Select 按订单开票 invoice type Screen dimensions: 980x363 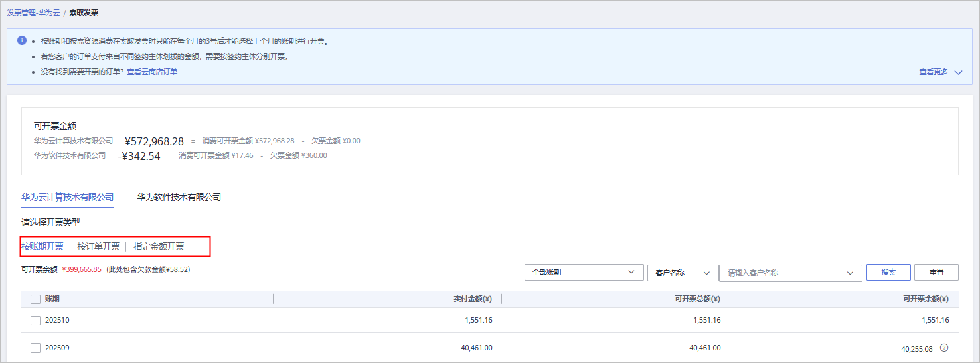tap(98, 246)
